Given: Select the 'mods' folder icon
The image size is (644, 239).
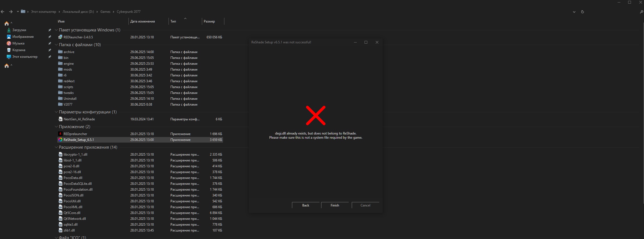Looking at the screenshot, I should point(60,69).
